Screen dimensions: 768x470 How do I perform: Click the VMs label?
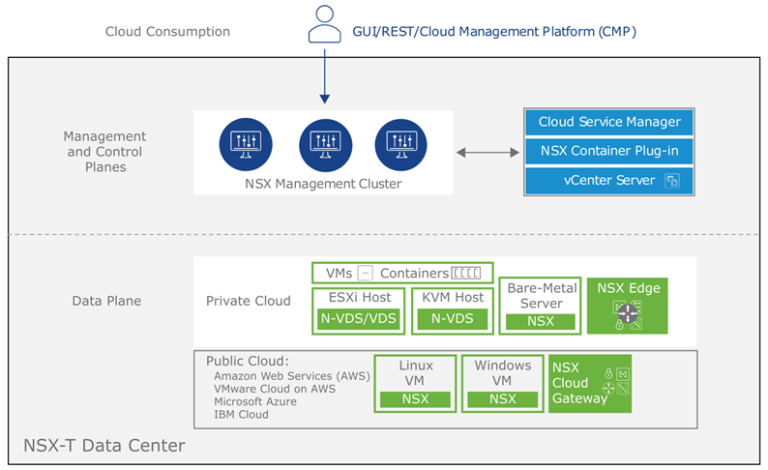[339, 273]
